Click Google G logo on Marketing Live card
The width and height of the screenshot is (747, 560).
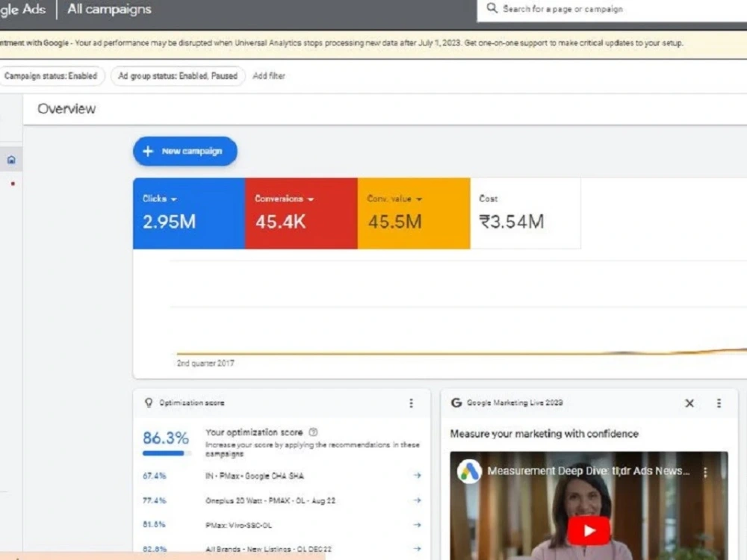point(456,403)
